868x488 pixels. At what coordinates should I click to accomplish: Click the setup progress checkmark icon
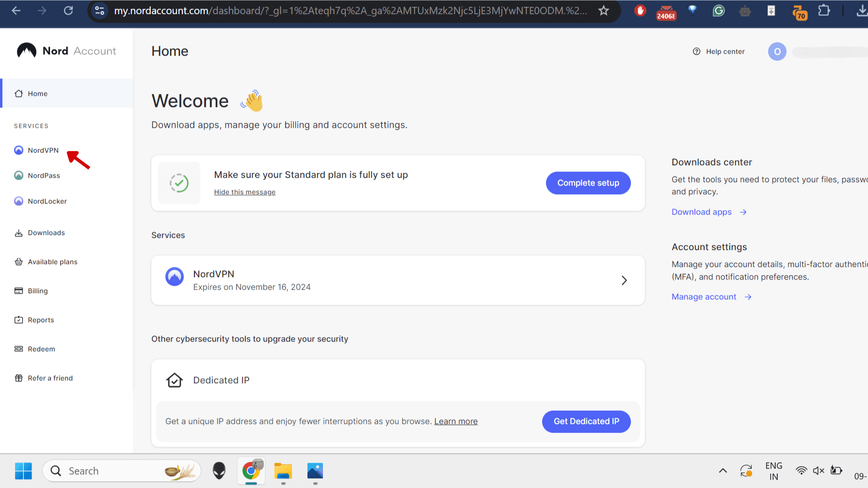[179, 183]
